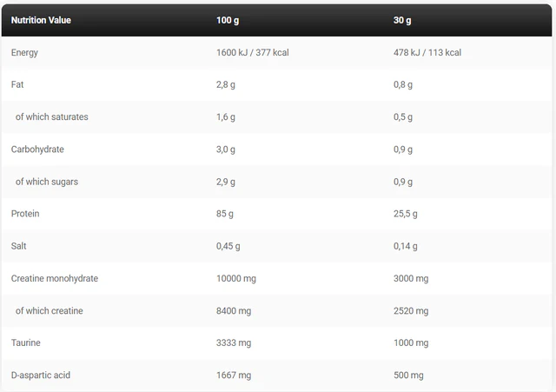Viewport: 556px width, 392px height.
Task: Click the 3,0 g carbohydrate value
Action: pos(226,149)
